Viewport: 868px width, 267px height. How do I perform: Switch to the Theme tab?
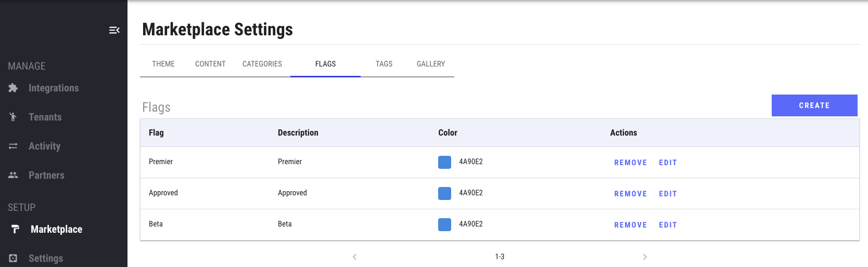click(163, 64)
